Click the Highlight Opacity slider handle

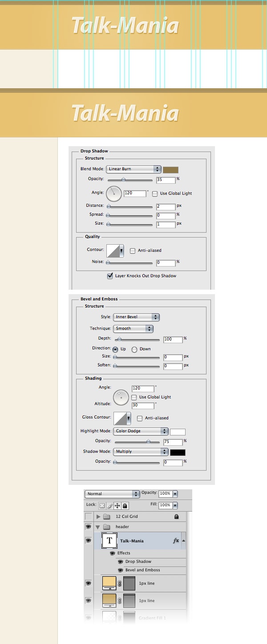pyautogui.click(x=149, y=442)
